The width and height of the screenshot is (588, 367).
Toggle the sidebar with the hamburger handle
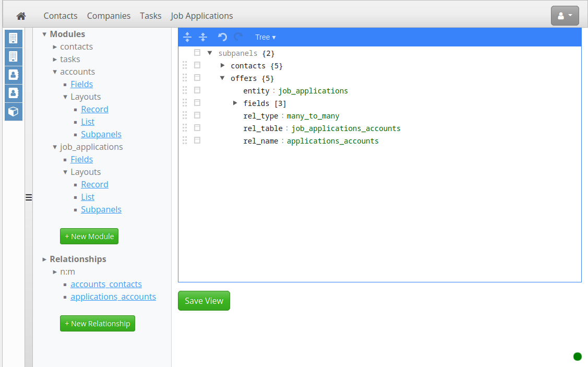pos(29,197)
